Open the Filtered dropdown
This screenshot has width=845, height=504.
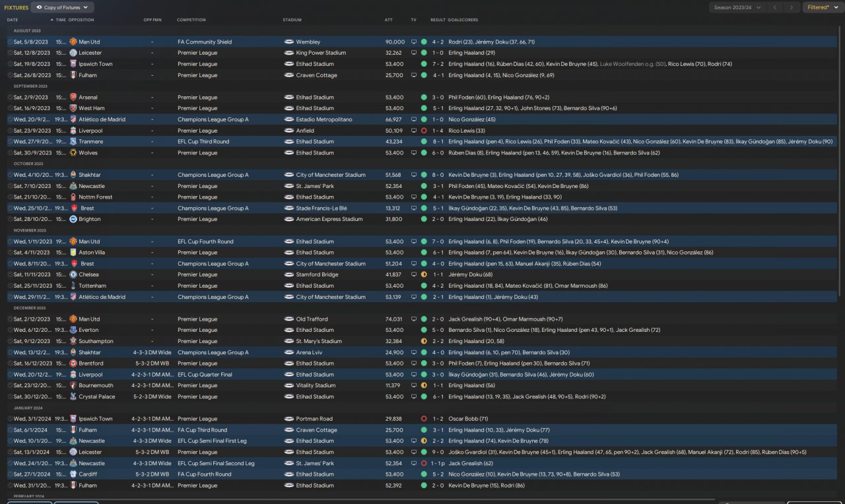click(823, 7)
